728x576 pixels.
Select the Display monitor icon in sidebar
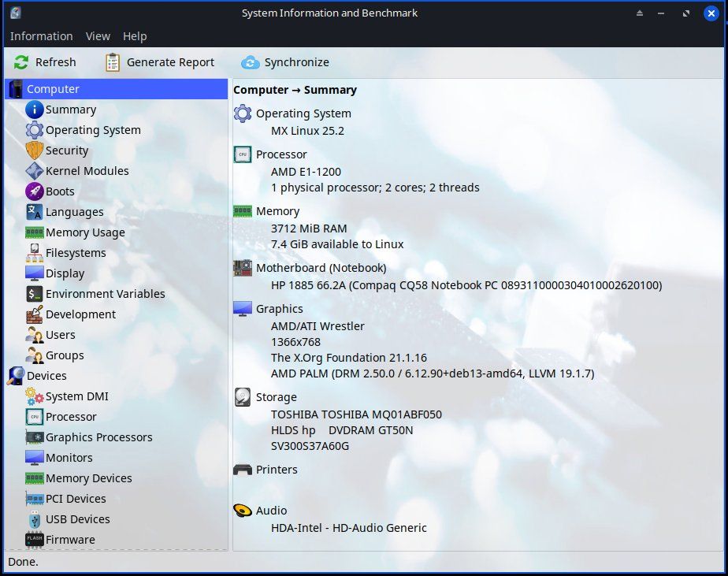[35, 273]
